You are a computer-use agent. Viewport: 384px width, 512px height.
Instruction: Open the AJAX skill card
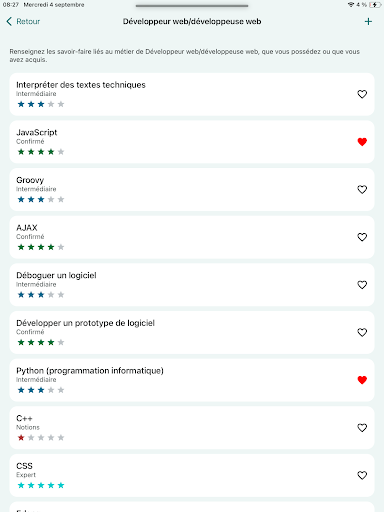(192, 237)
